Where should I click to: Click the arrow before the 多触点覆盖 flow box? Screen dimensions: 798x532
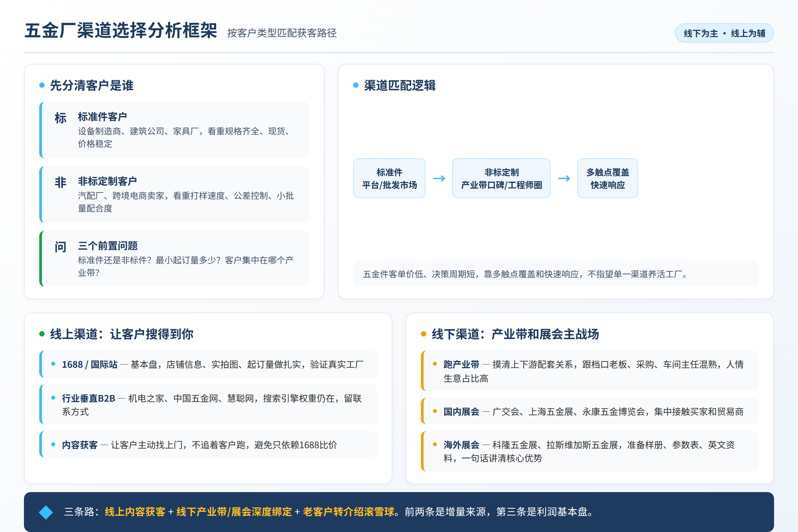point(564,179)
